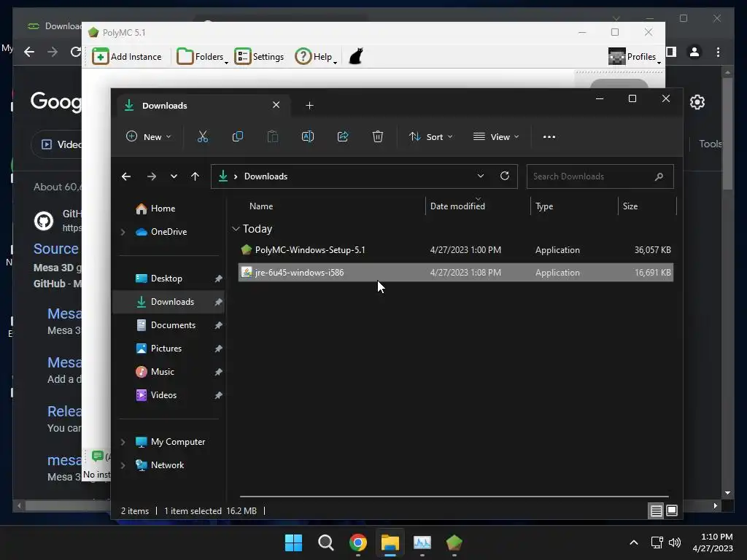Click the clock and date in the taskbar
Viewport: 747px width, 560px height.
coord(713,542)
